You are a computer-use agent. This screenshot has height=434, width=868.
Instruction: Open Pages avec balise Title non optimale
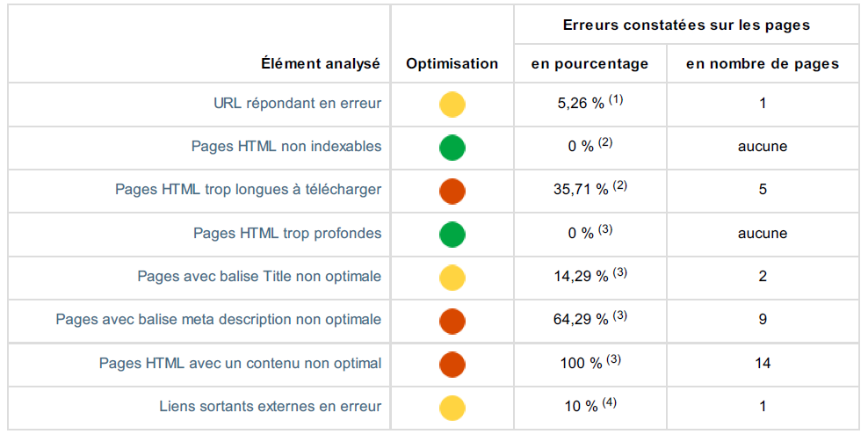click(x=259, y=277)
